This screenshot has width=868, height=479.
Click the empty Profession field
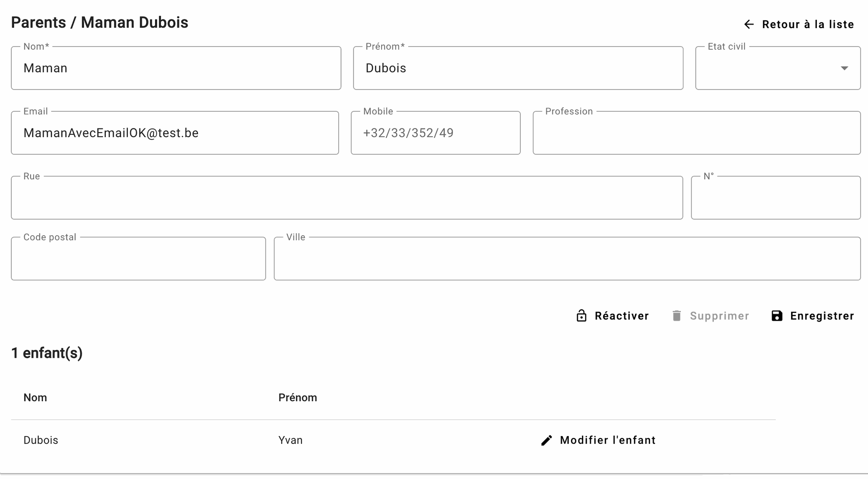click(x=696, y=133)
